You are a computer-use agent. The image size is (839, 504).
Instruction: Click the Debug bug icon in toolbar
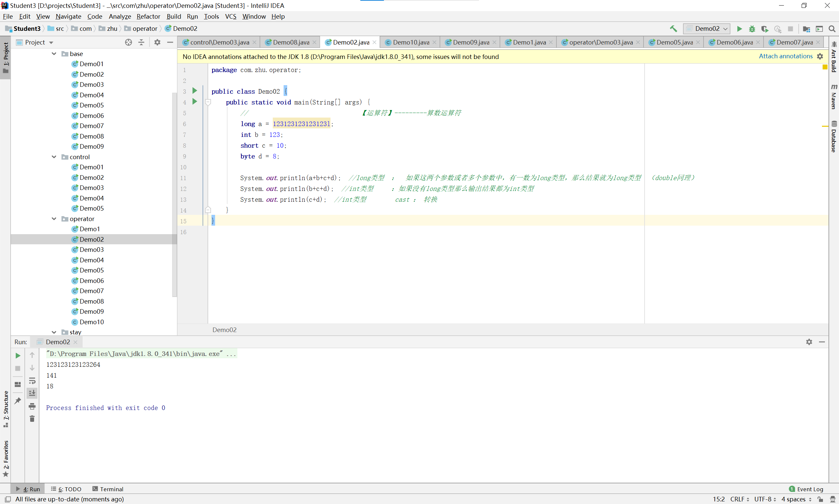(x=752, y=29)
